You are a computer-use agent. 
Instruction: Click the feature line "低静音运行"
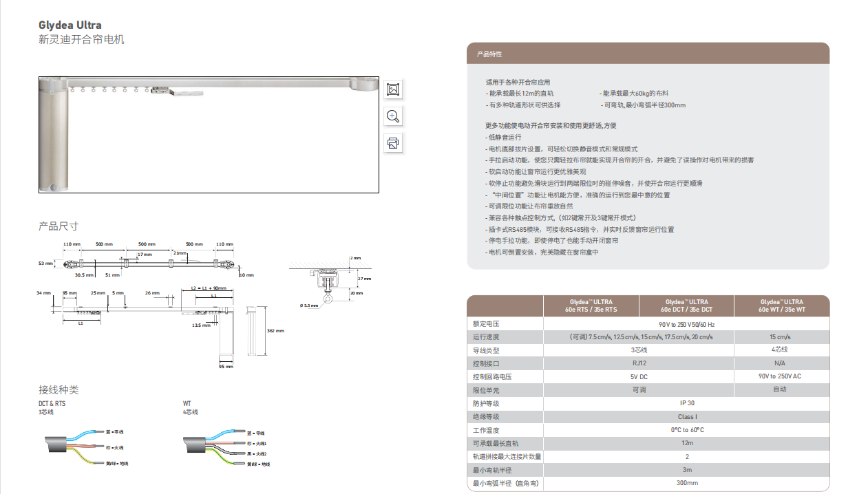click(503, 138)
